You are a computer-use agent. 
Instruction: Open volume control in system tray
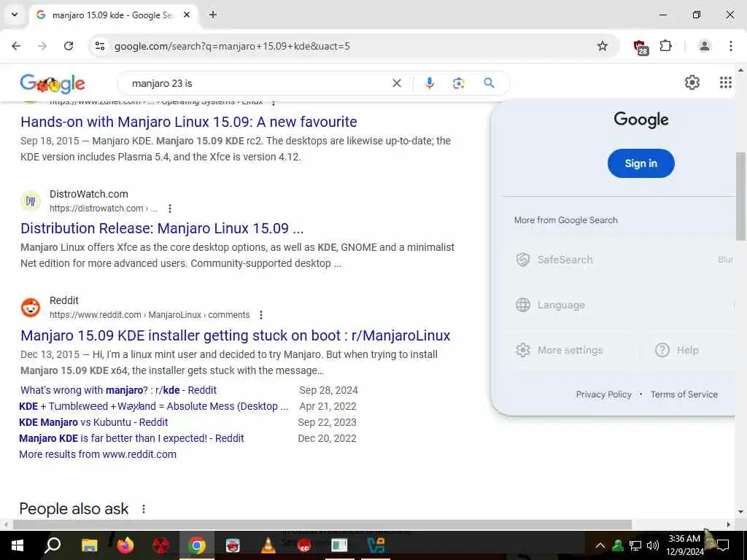pyautogui.click(x=652, y=545)
